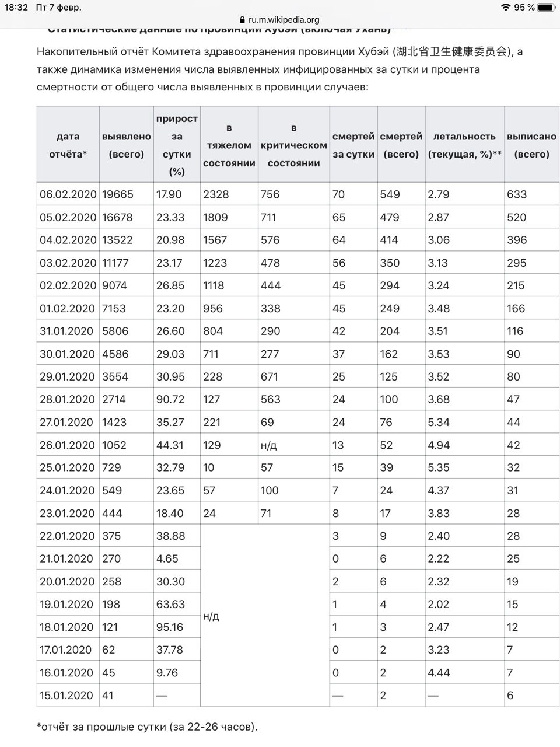Select the date cell 04.02.2020
Viewport: 560px width, 747px height.
click(x=68, y=240)
